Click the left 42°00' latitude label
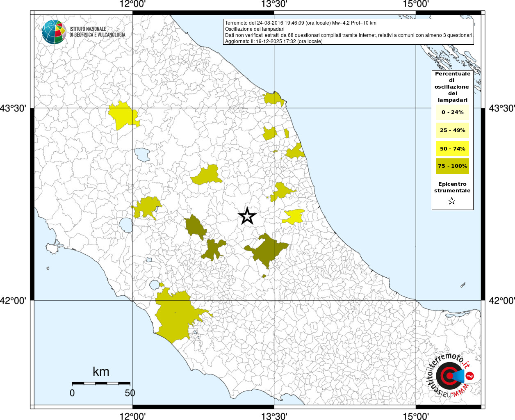Image resolution: width=515 pixels, height=420 pixels. click(x=13, y=301)
